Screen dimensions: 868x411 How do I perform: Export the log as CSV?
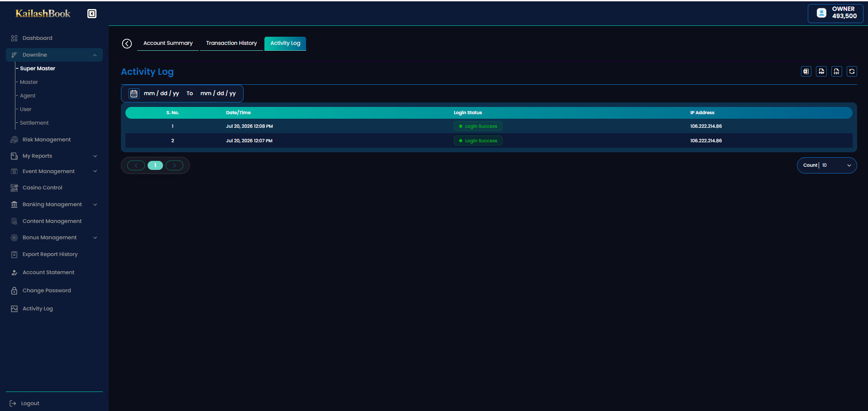point(837,71)
